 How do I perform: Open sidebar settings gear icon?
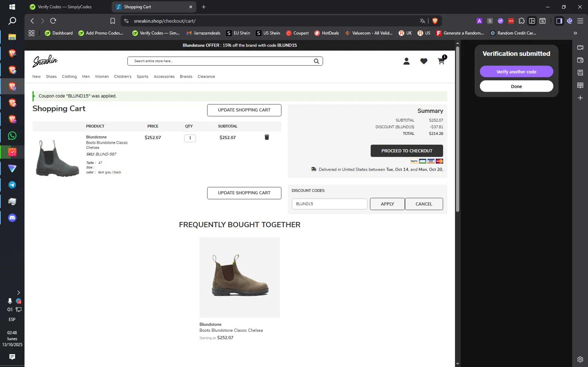tap(580, 359)
